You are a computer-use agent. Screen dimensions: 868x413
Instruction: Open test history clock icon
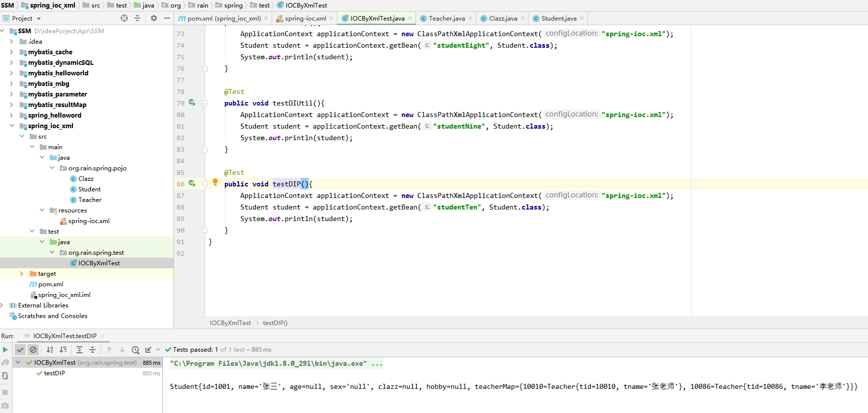135,350
